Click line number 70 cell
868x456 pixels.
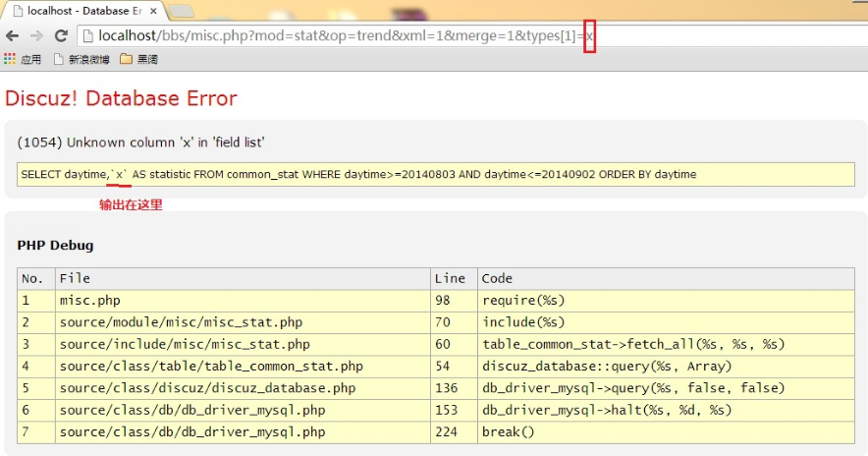click(x=454, y=322)
